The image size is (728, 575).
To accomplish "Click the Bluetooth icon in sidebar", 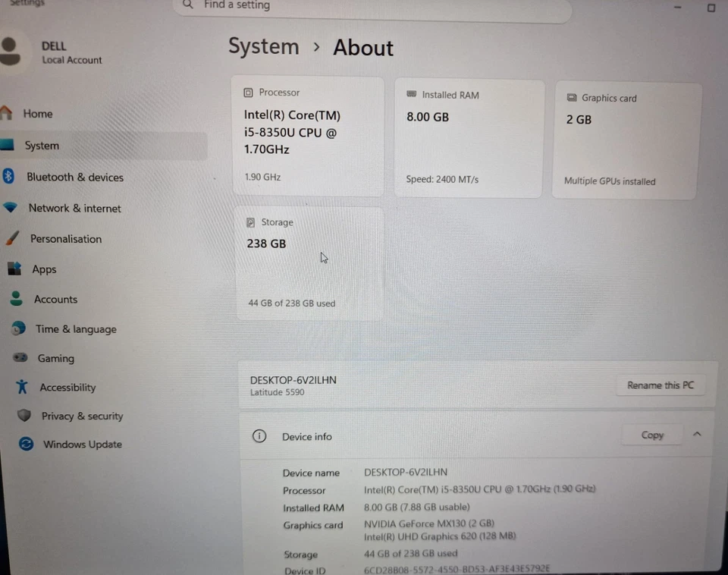I will [8, 177].
